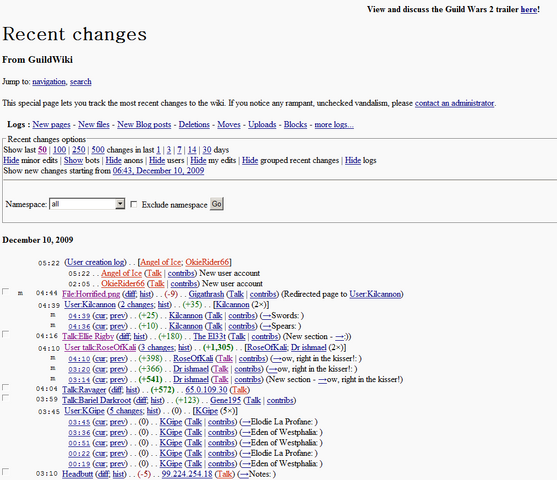Show changes in last 14 days

pos(192,150)
